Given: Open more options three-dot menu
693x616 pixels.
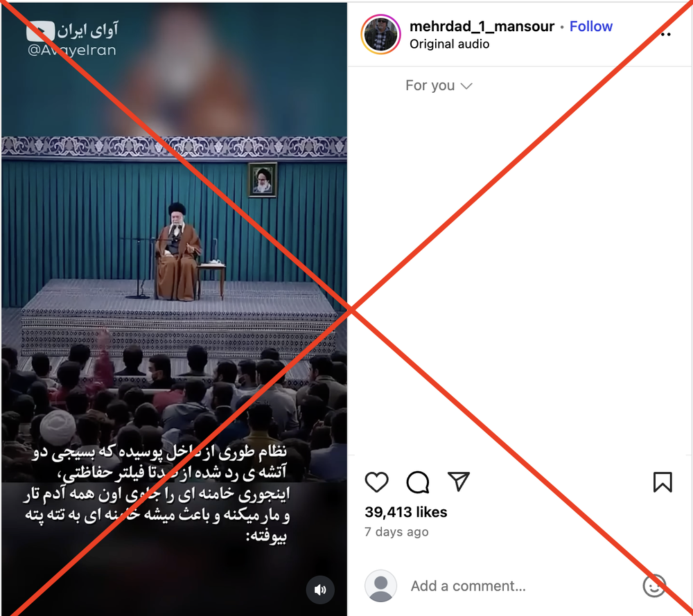Looking at the screenshot, I should tap(665, 34).
